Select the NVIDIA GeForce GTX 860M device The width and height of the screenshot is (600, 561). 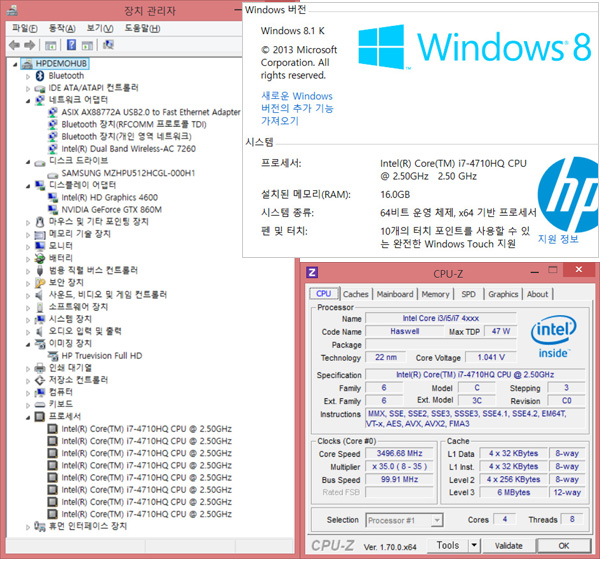coord(111,210)
